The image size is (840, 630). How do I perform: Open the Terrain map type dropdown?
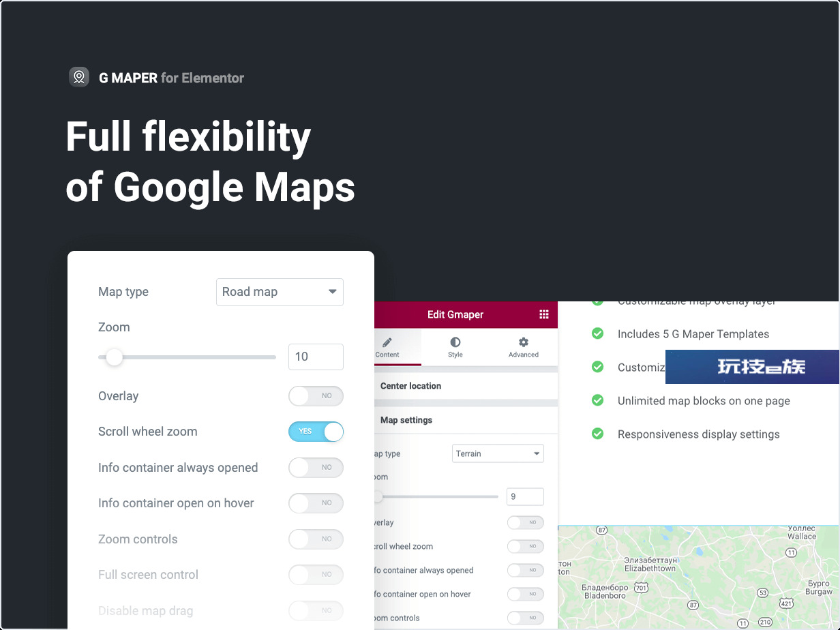click(498, 453)
